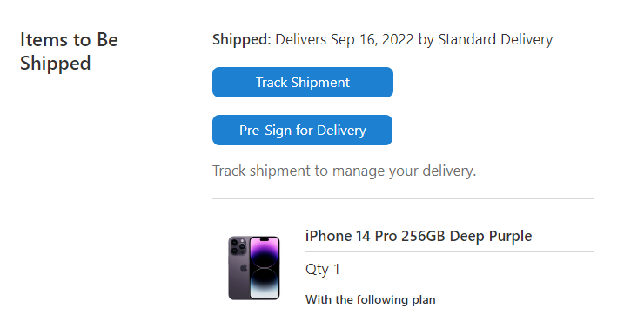Select the iPhone 14 Pro 256GB Deep Purple title
The height and width of the screenshot is (315, 644).
(x=419, y=236)
